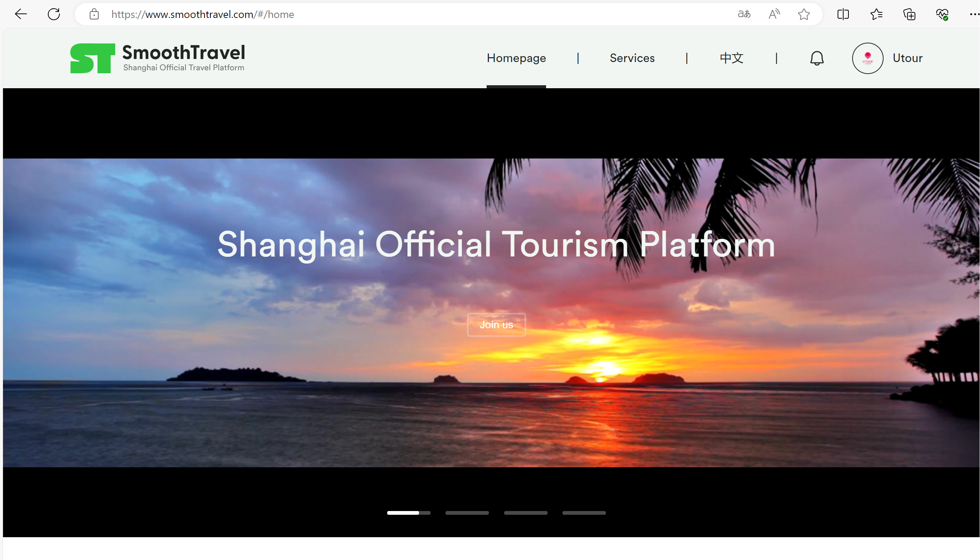Image resolution: width=980 pixels, height=560 pixels.
Task: Open the translate page icon
Action: click(x=744, y=14)
